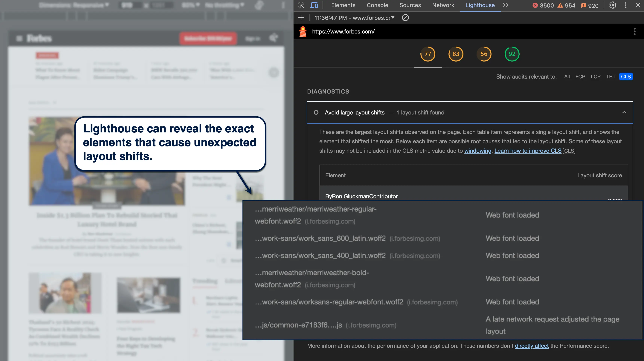
Task: Open Learn how to improve CLS link
Action: [x=528, y=151]
